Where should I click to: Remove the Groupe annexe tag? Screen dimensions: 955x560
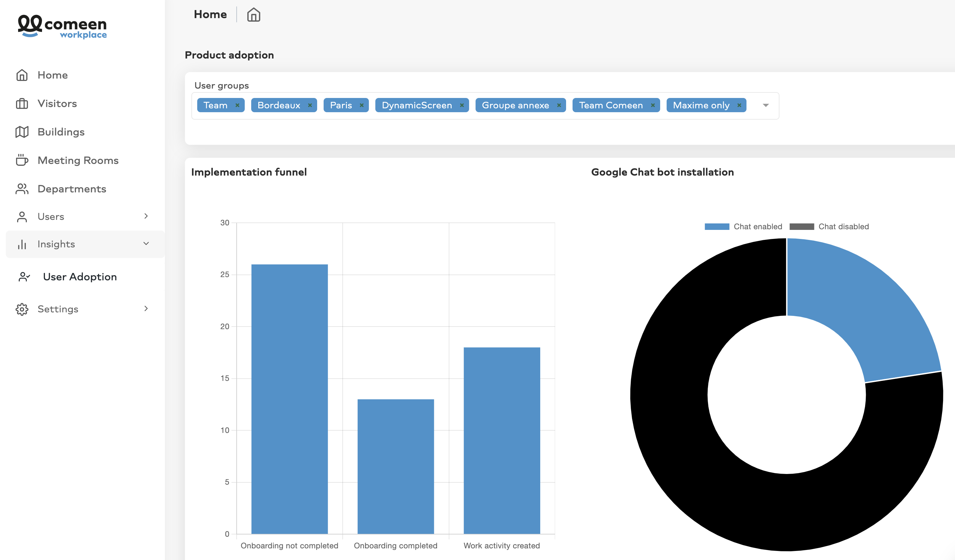click(x=559, y=105)
